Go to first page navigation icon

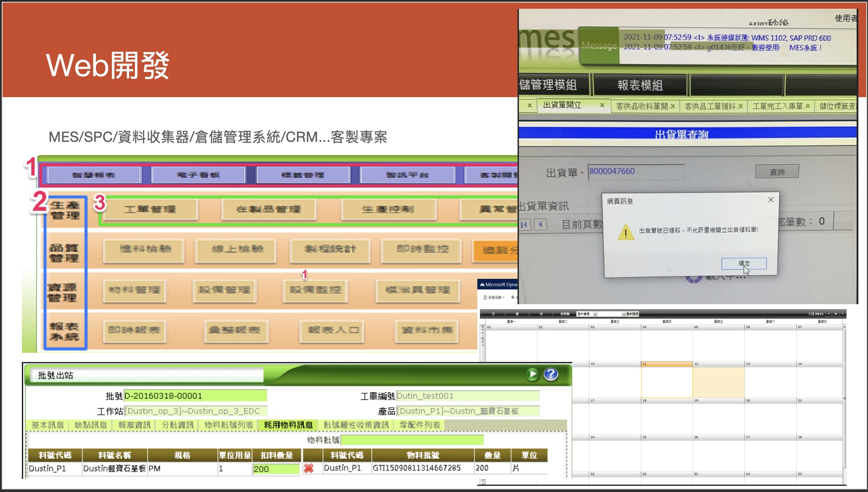pyautogui.click(x=525, y=225)
